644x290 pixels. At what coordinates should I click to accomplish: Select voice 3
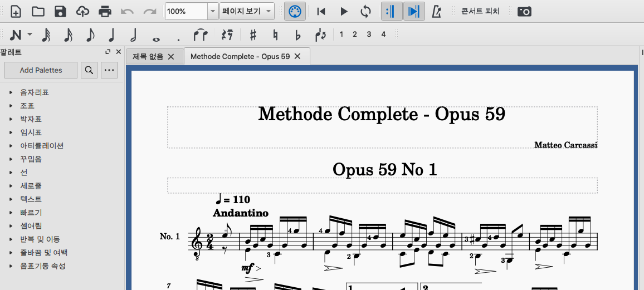369,35
